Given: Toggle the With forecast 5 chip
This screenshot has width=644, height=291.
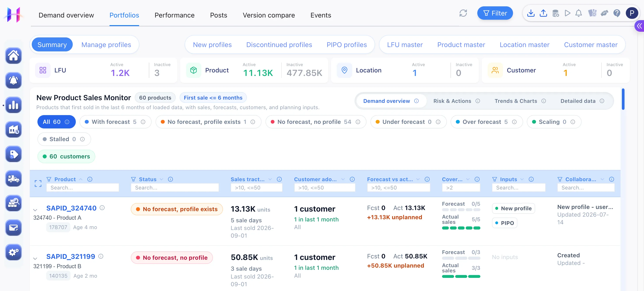Looking at the screenshot, I should pyautogui.click(x=115, y=122).
